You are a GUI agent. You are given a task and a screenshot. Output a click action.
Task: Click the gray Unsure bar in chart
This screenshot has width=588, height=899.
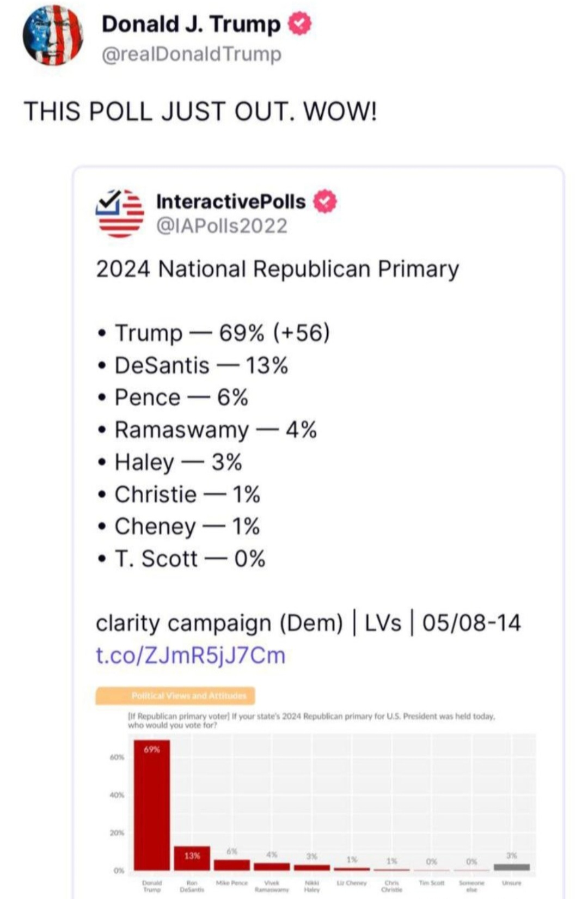(511, 867)
